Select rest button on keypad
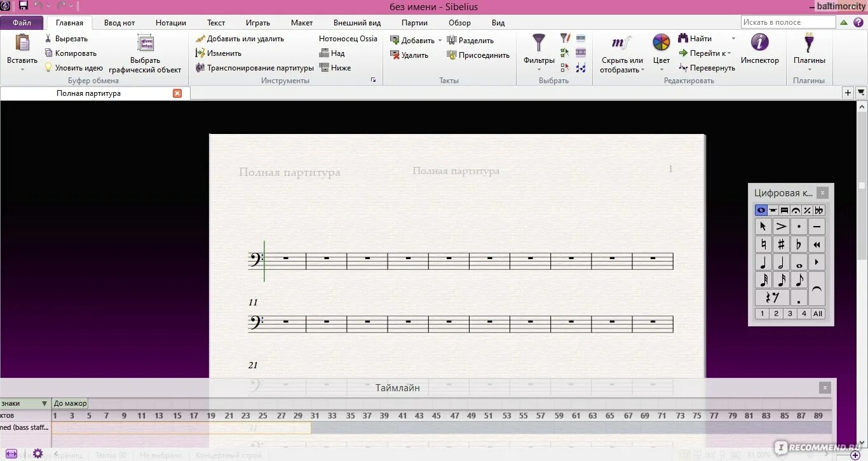 click(x=772, y=297)
